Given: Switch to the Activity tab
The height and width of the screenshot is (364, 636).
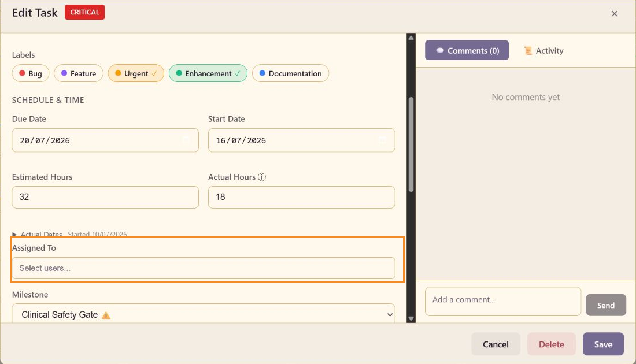Looking at the screenshot, I should click(x=543, y=51).
